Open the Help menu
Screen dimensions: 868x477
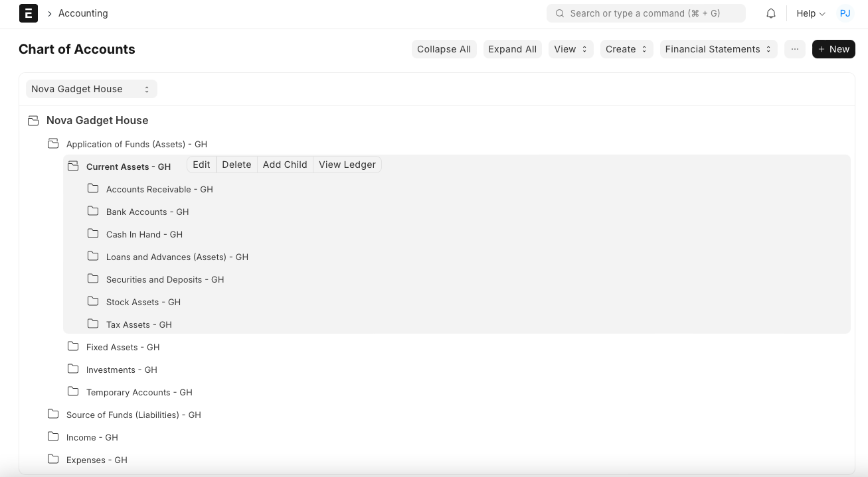coord(810,13)
